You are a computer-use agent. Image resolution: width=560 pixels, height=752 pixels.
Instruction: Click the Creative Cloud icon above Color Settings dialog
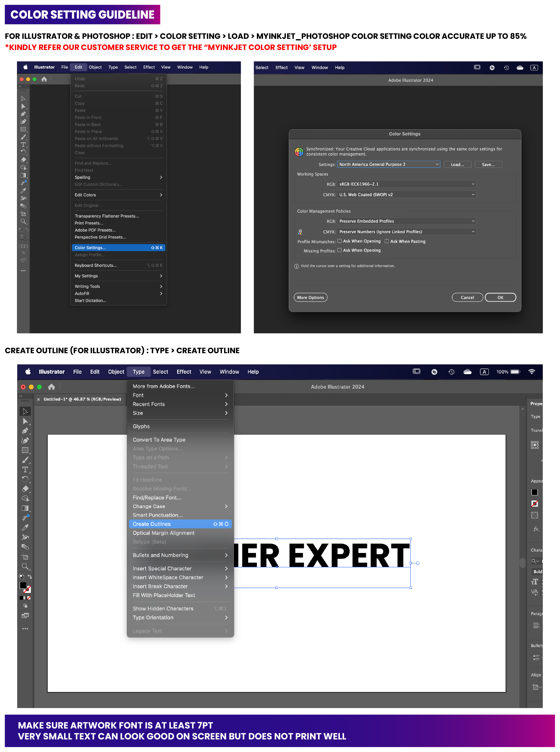(x=520, y=67)
